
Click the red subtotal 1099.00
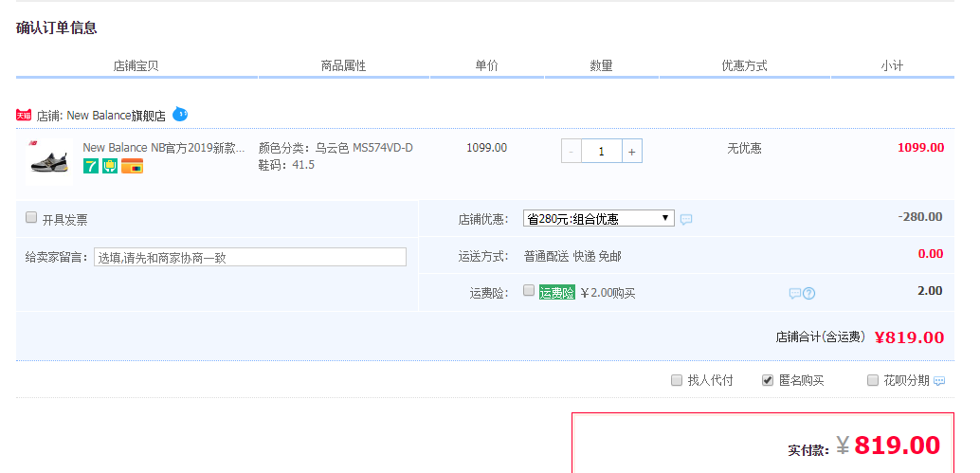coord(920,148)
